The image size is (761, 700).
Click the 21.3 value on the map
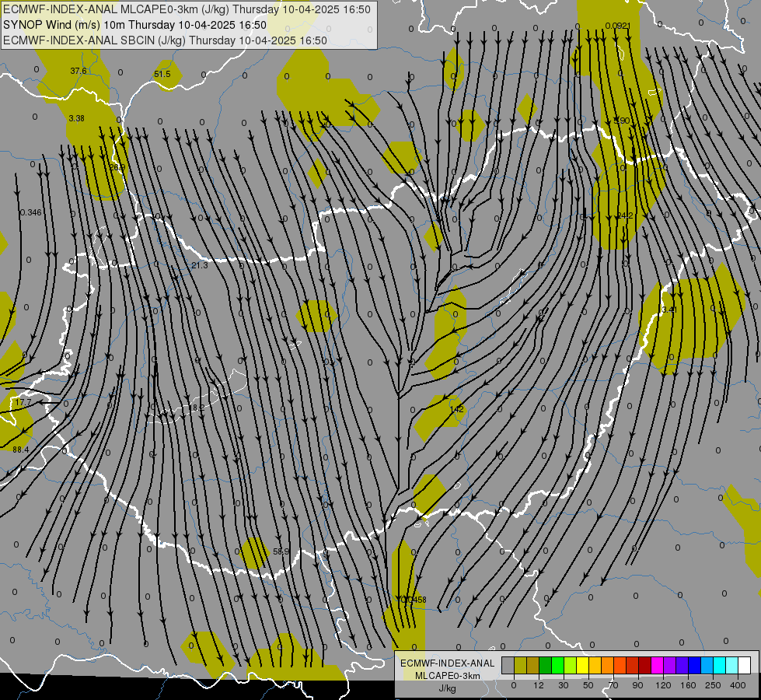tap(200, 266)
